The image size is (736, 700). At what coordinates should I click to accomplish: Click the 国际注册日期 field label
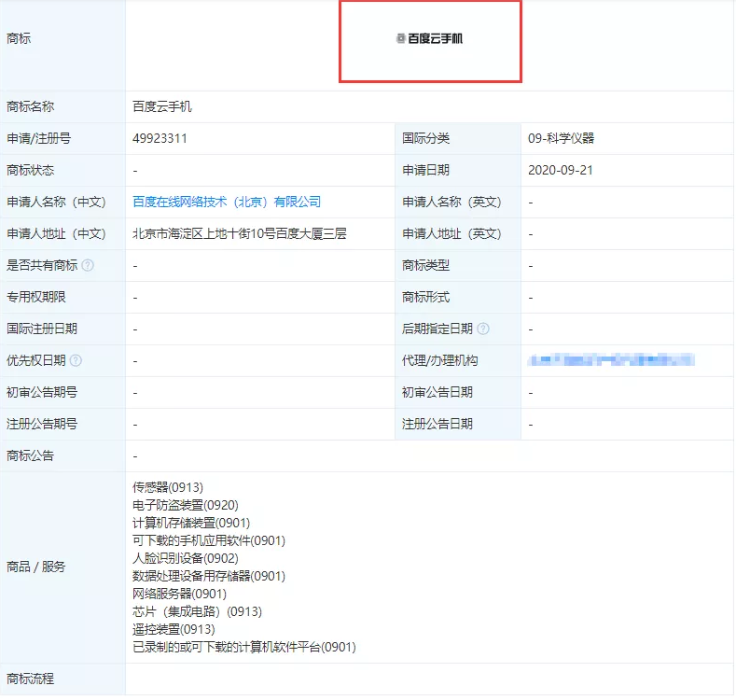coord(42,329)
